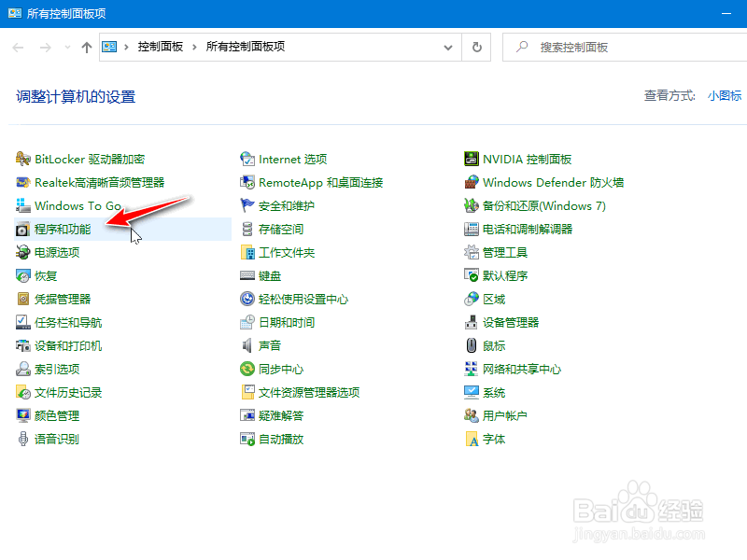This screenshot has height=560, width=747.
Task: Open the 文件资源管理器选项 link
Action: tap(309, 392)
